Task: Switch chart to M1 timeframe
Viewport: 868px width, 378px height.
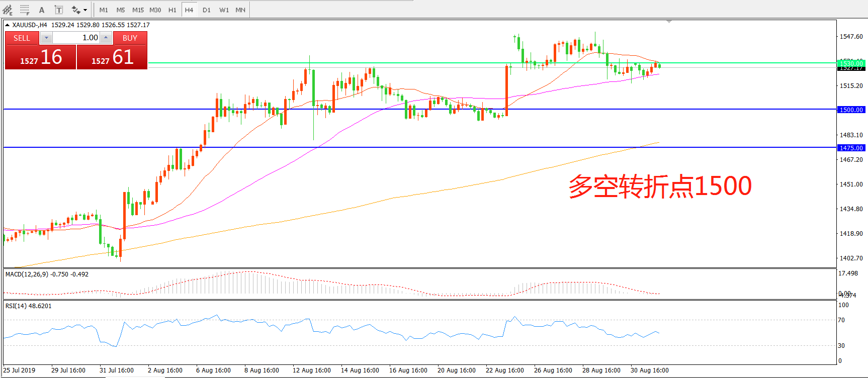Action: (x=104, y=10)
